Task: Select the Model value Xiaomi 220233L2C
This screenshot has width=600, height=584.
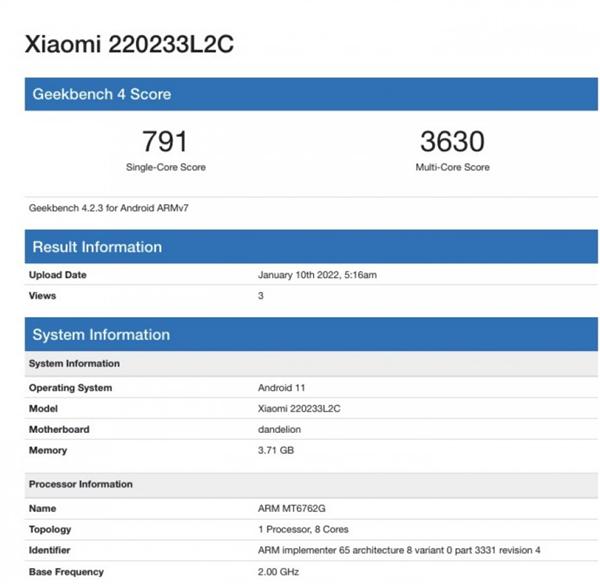Action: point(299,409)
